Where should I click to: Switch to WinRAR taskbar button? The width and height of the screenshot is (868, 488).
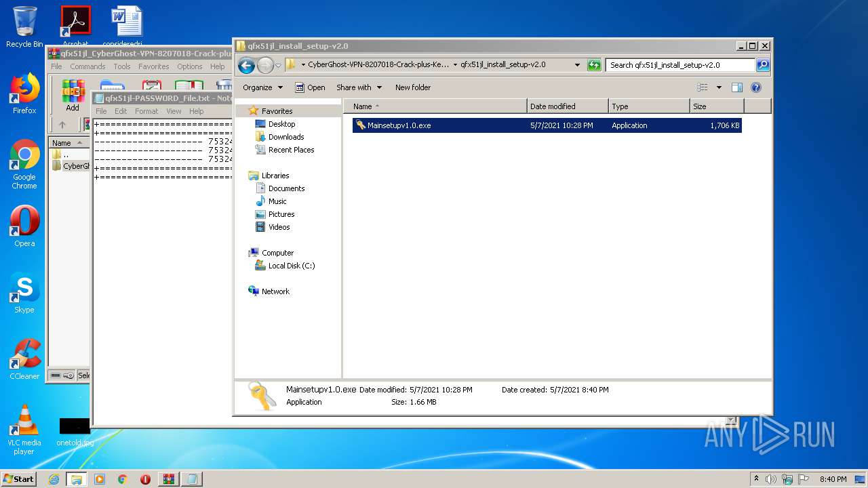pos(168,479)
